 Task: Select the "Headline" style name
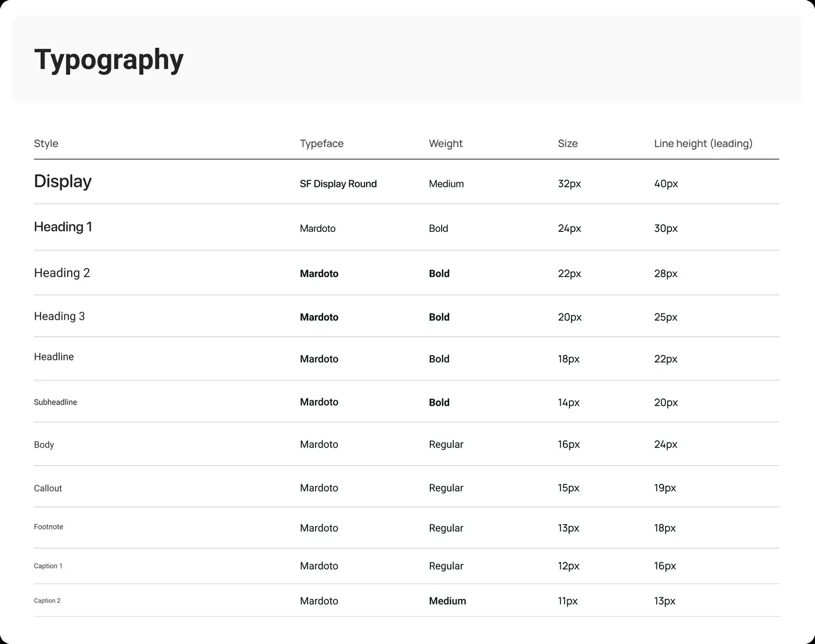(x=54, y=357)
